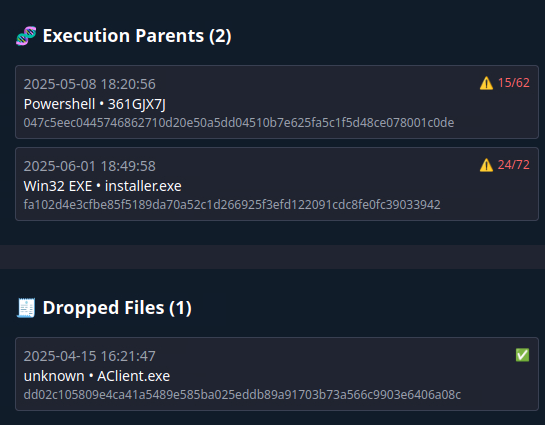The height and width of the screenshot is (425, 545).
Task: Click the timestamp 2025-06-01 18:49:58
Action: (x=90, y=166)
